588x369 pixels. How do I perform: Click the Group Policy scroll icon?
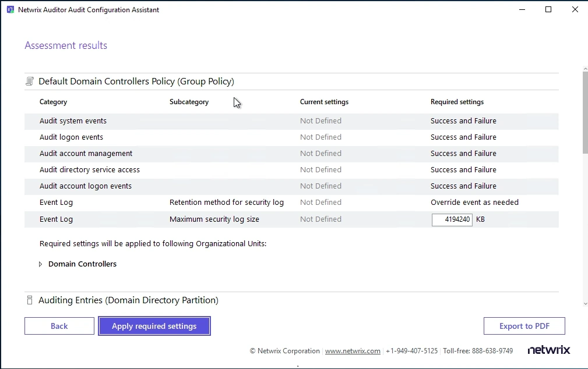30,81
